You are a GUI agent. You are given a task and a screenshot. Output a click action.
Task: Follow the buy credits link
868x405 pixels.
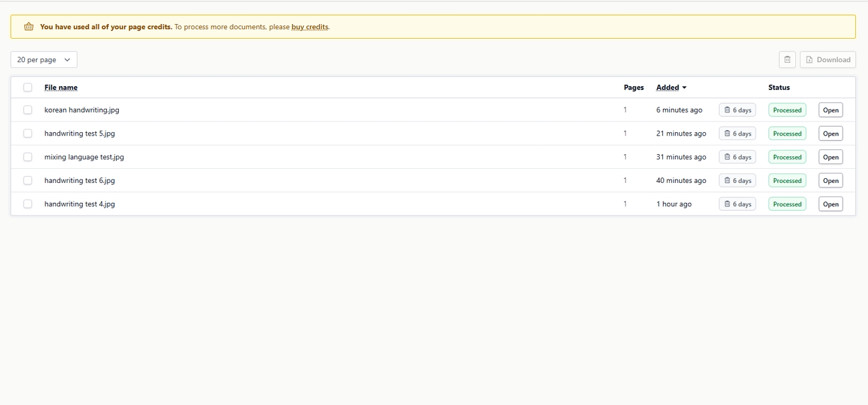[x=310, y=27]
